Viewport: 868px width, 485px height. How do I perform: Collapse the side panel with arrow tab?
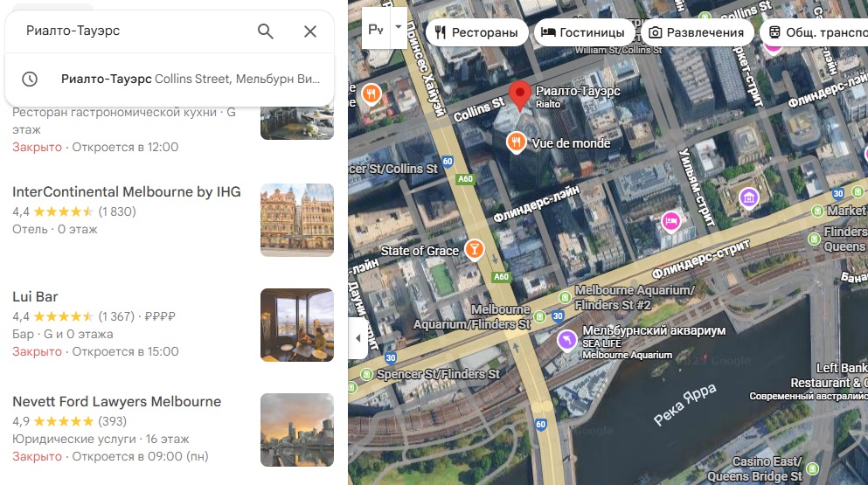(x=358, y=337)
